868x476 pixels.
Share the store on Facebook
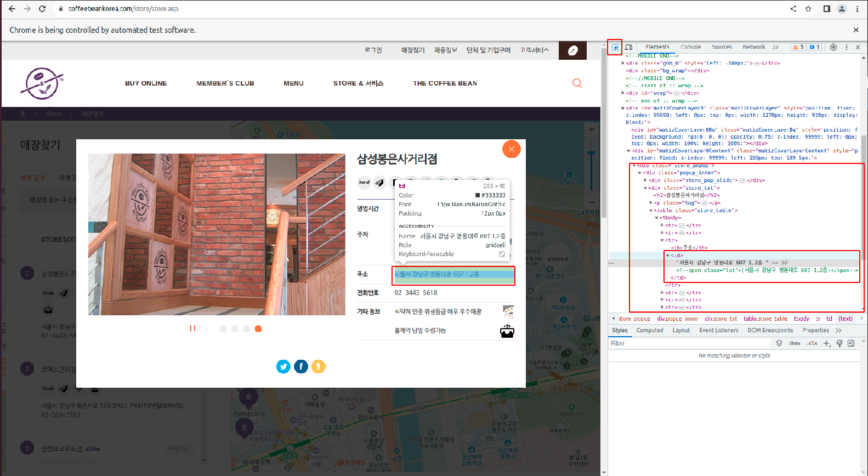[301, 366]
